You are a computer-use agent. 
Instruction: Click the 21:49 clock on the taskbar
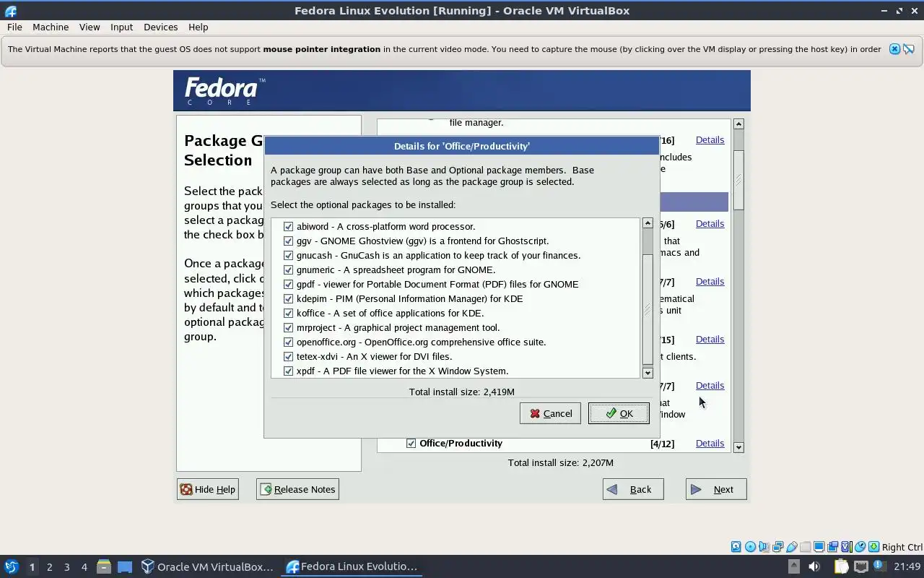(x=907, y=566)
